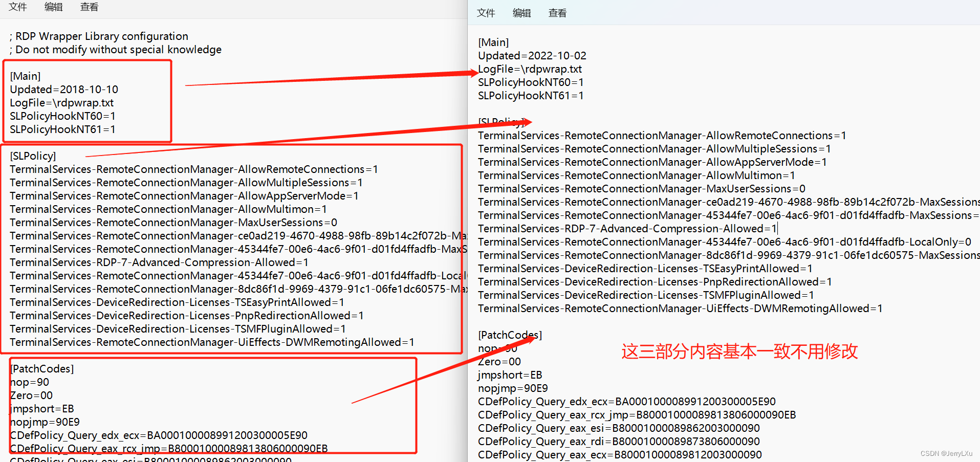Screen dimensions: 980x462
Task: Click the TSEasyPrintAllowed=1 line in the right window
Action: pos(645,269)
